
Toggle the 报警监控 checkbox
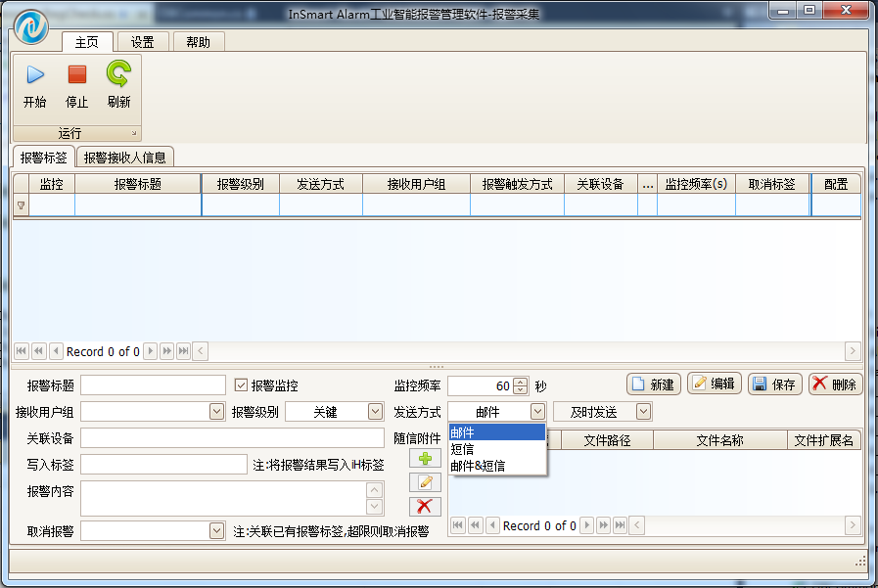[242, 384]
